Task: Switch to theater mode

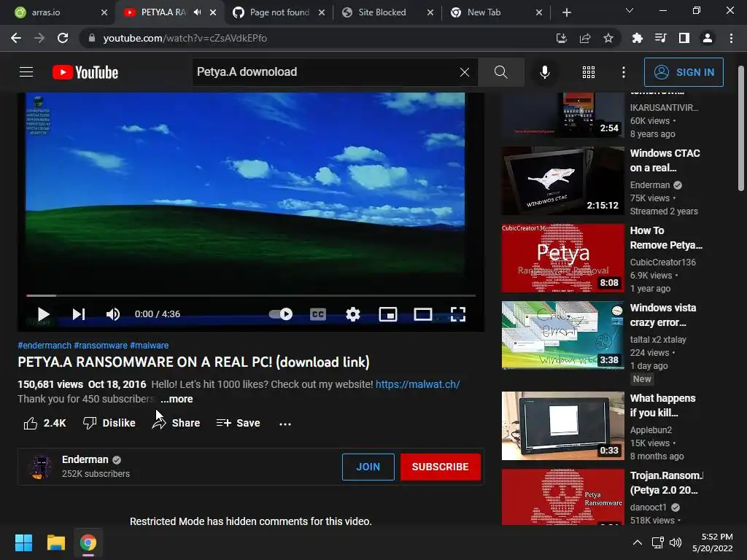Action: [x=423, y=314]
